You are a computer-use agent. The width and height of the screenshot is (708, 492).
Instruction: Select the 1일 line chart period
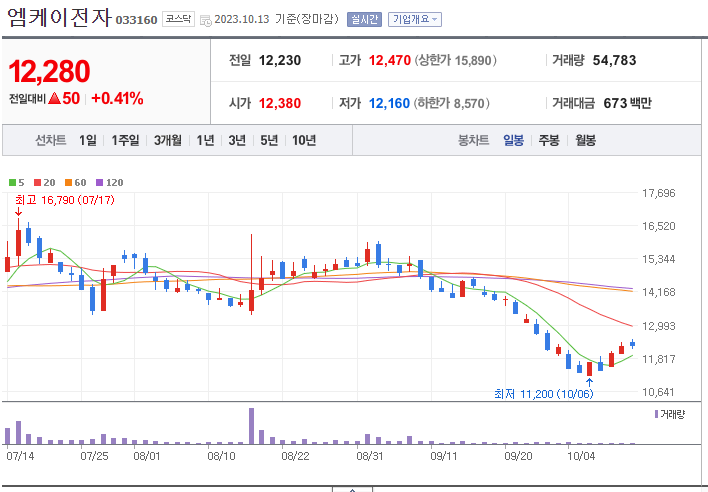pyautogui.click(x=88, y=140)
